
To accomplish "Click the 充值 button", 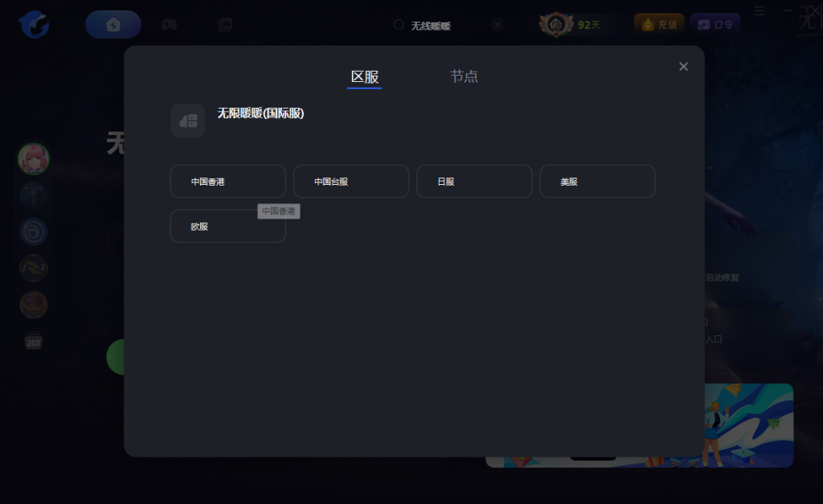I will coord(658,24).
